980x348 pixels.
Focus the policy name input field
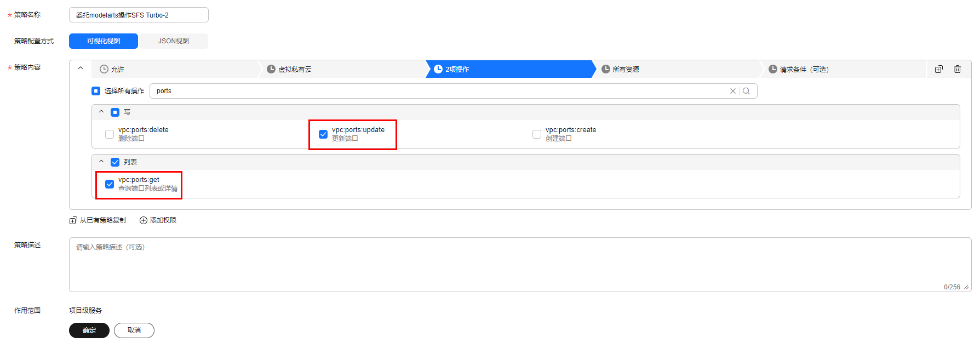[139, 15]
